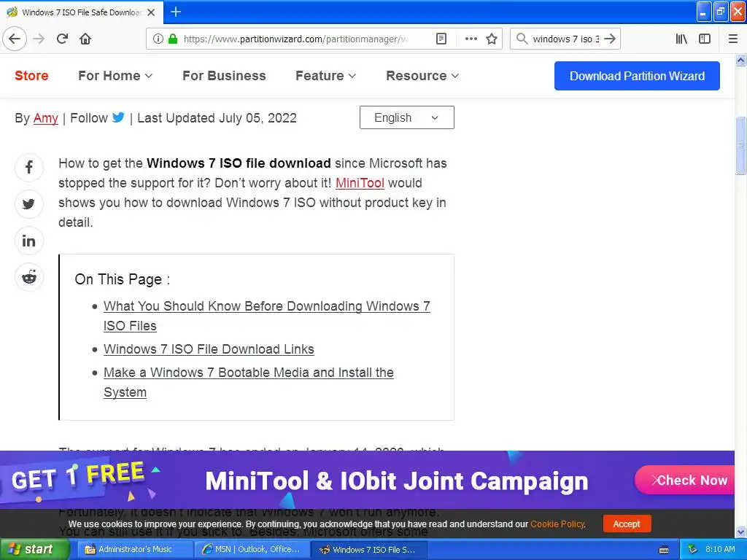Open the Store page
Screen dimensions: 747x560
point(31,76)
